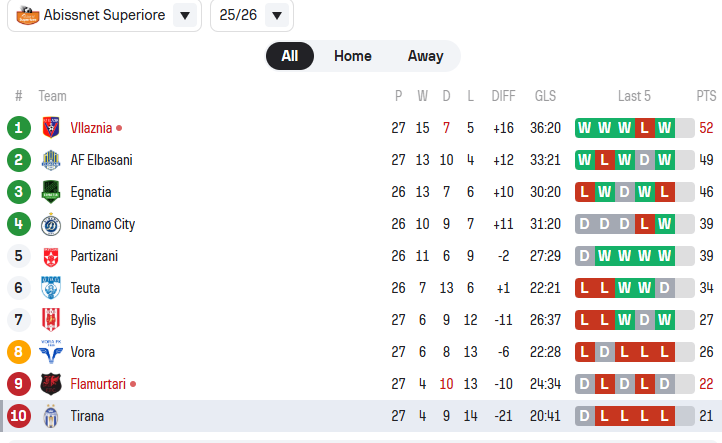Sort table by PTS column header
722x443 pixels.
tap(706, 96)
